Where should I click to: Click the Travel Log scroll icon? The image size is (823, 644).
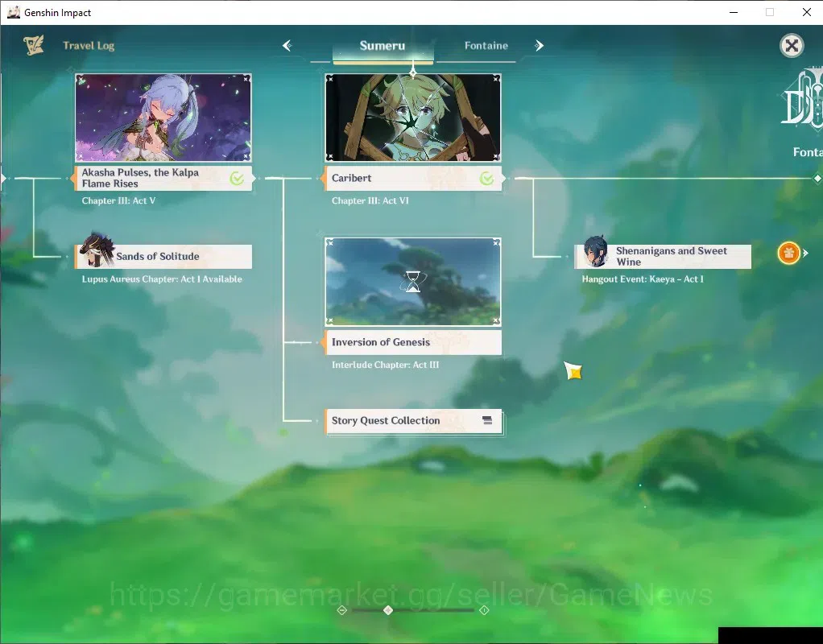coord(34,46)
